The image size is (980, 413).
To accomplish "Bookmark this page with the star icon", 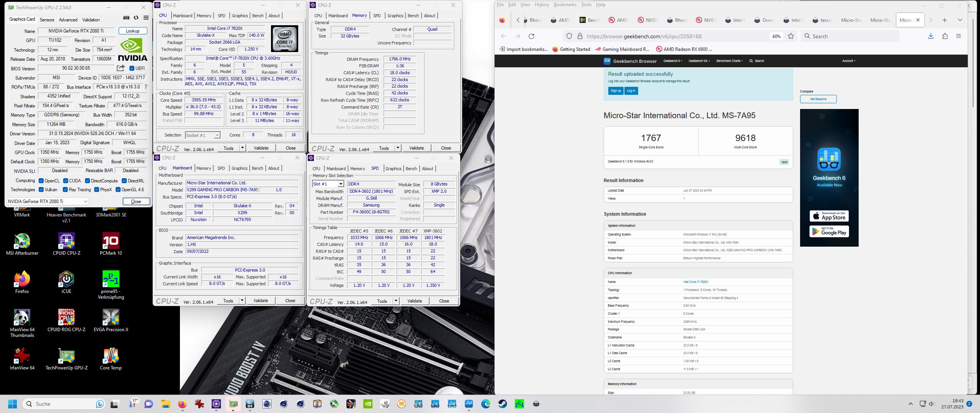I will click(x=791, y=36).
